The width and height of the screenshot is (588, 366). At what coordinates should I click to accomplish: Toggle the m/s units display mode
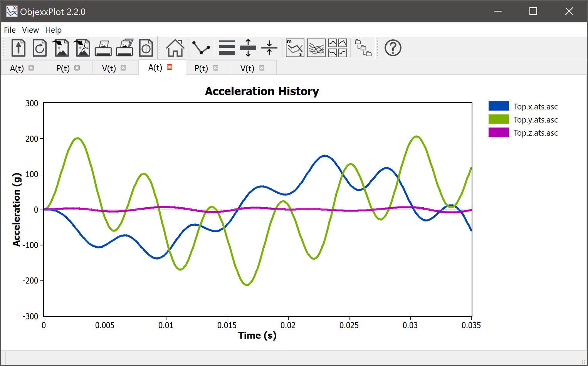294,47
